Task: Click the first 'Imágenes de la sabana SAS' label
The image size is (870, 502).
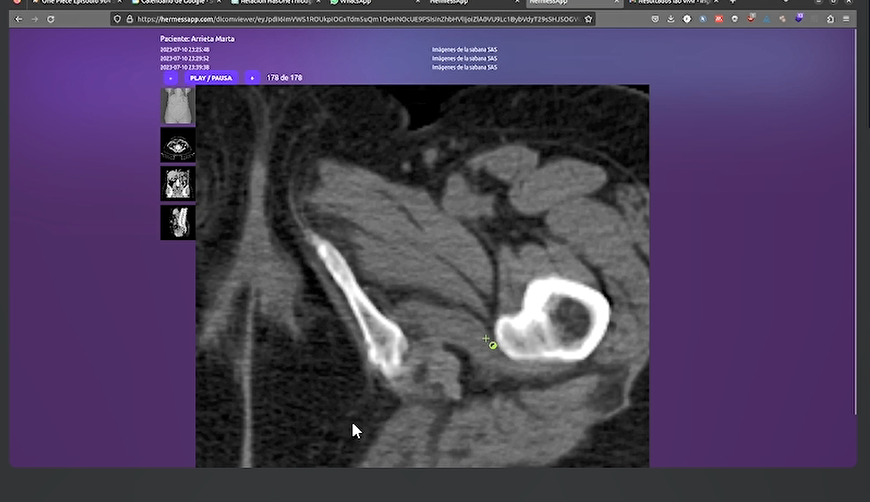Action: (x=464, y=49)
